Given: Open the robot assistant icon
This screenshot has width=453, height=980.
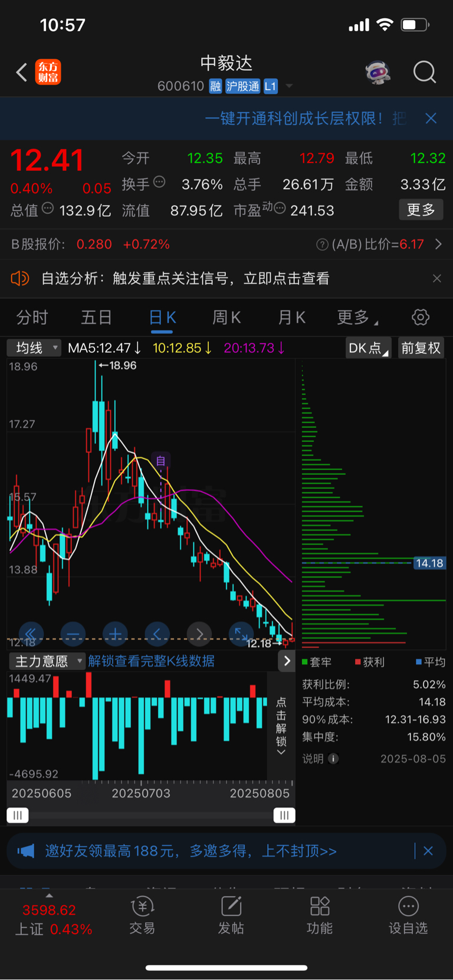Looking at the screenshot, I should click(x=378, y=72).
